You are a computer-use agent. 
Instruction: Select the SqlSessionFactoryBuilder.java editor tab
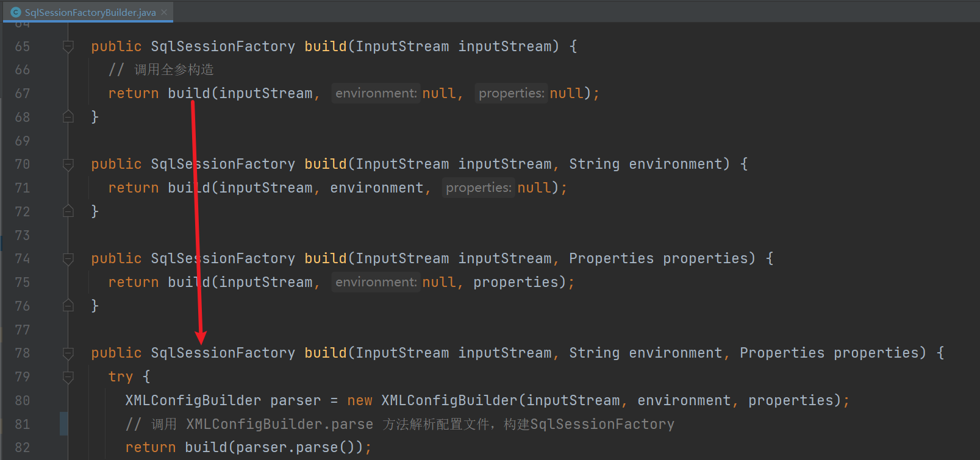point(90,12)
